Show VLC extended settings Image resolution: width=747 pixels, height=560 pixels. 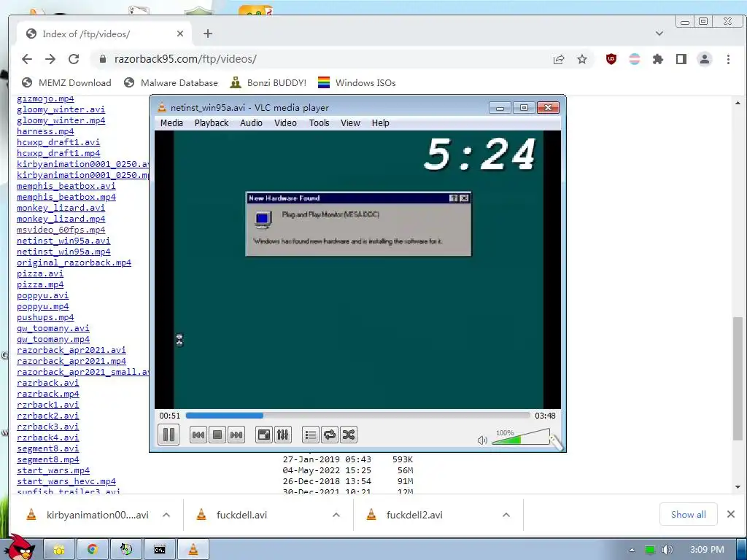click(282, 435)
